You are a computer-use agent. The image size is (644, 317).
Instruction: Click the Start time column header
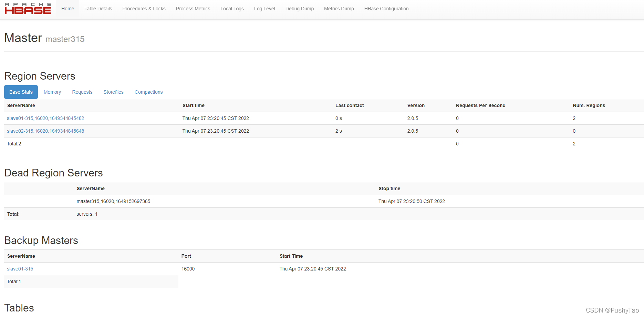point(194,105)
